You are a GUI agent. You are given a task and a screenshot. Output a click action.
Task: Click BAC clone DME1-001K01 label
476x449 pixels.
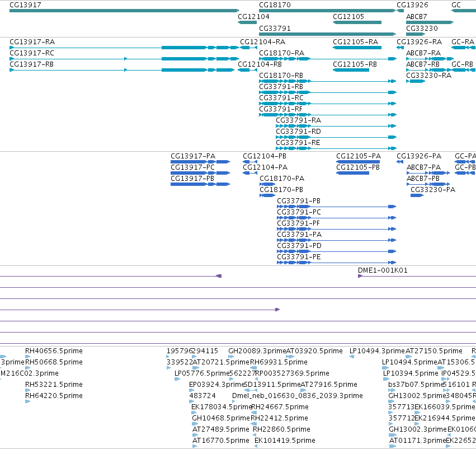[383, 270]
